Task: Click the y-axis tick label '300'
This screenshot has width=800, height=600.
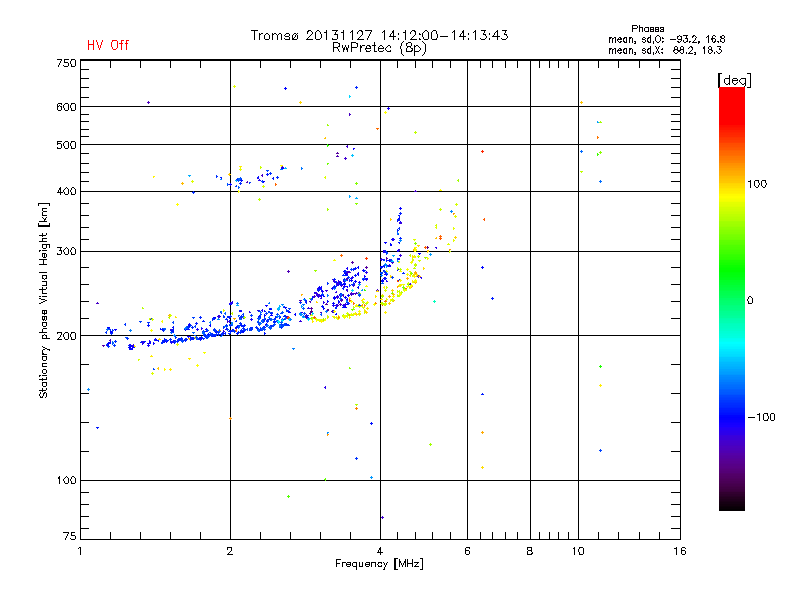Action: pyautogui.click(x=66, y=251)
